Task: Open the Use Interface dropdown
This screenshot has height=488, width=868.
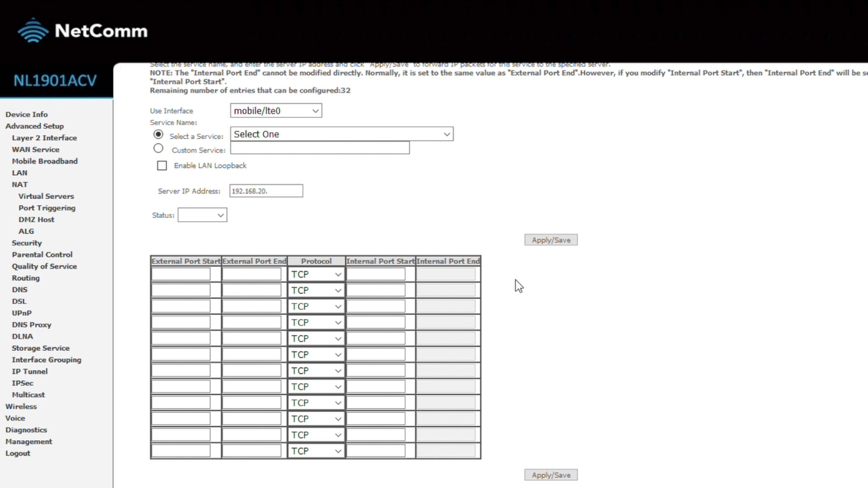Action: tap(276, 111)
